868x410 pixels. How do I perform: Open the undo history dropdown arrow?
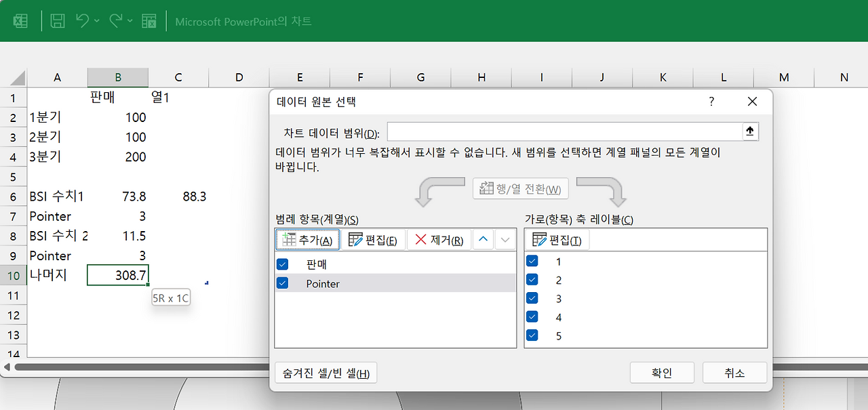point(96,21)
